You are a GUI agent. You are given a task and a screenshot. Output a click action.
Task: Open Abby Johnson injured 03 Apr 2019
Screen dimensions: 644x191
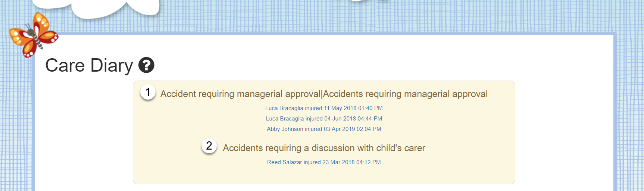[x=324, y=129]
